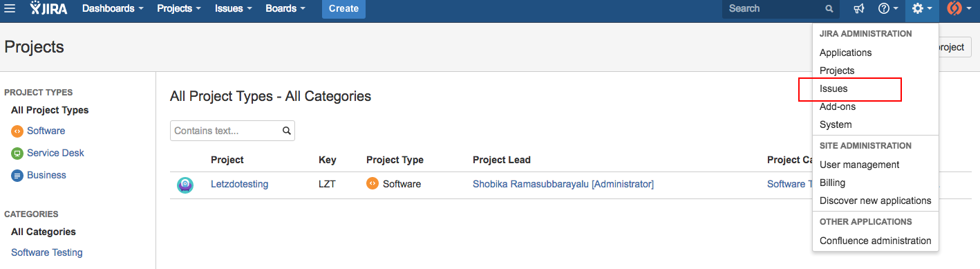Open the help question mark icon
This screenshot has height=269, width=980.
(888, 9)
